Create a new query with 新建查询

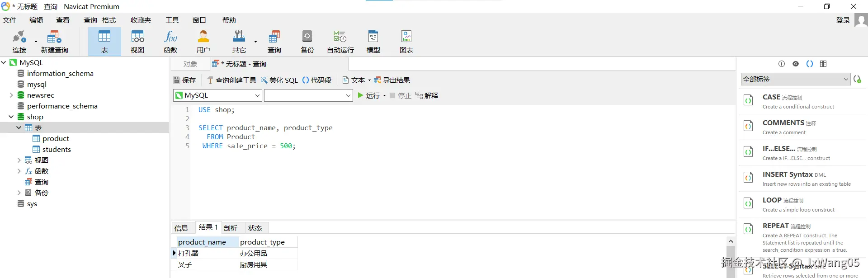click(54, 42)
